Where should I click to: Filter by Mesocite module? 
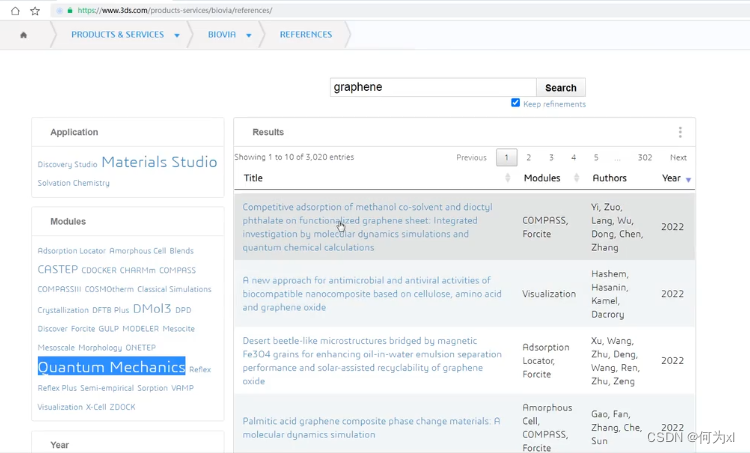(x=178, y=329)
